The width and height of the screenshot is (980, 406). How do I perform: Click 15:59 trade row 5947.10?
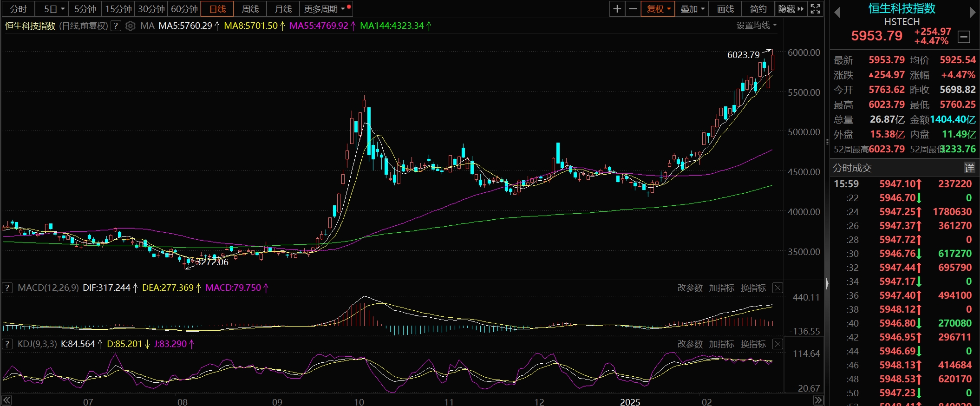tap(897, 184)
